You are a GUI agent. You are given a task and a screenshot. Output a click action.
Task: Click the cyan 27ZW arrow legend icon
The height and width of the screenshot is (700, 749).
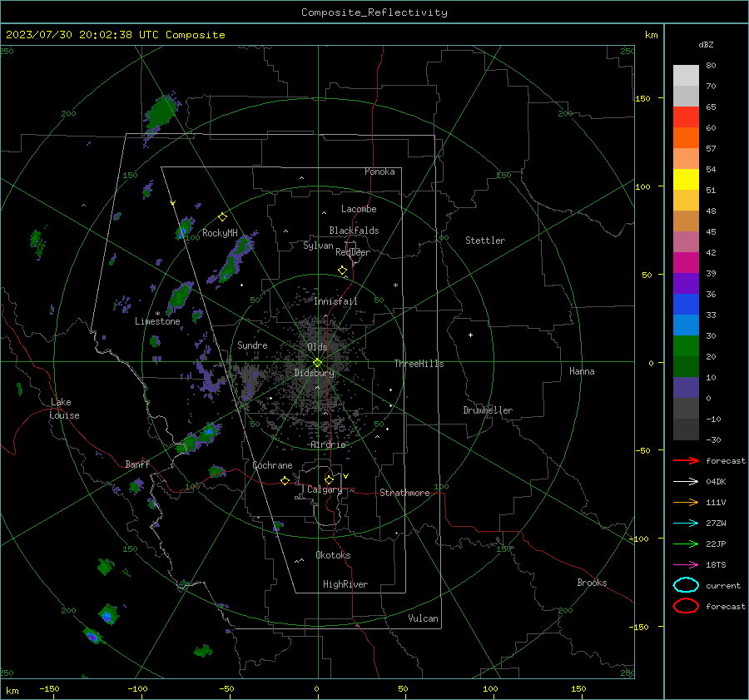(x=686, y=524)
